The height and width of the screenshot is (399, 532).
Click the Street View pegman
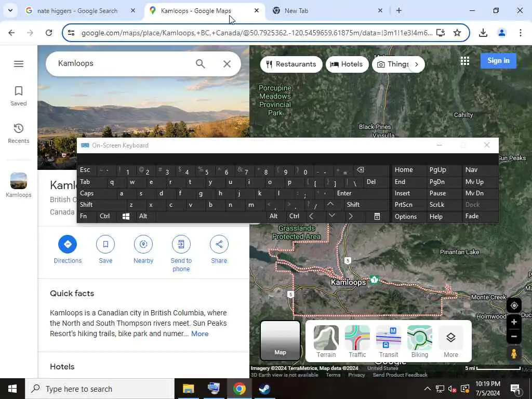click(x=514, y=353)
